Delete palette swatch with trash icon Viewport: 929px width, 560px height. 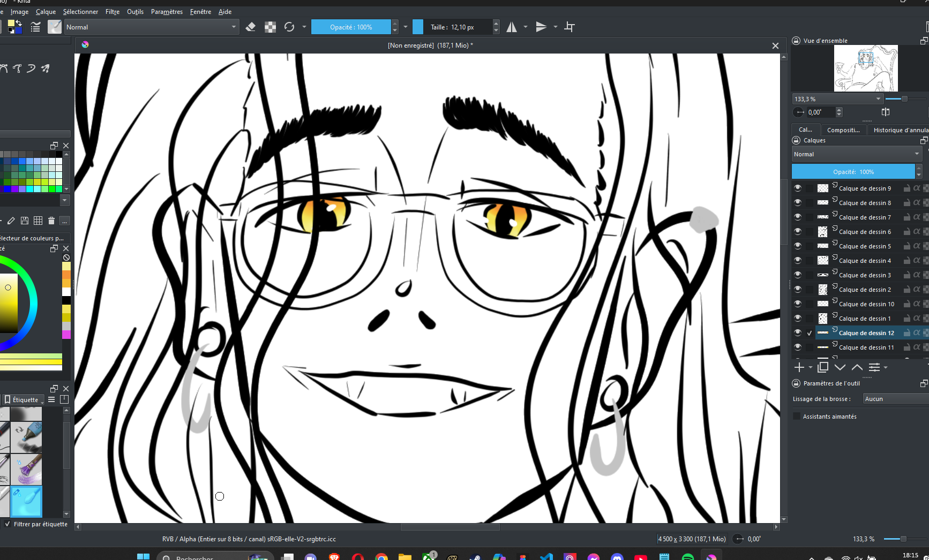point(51,221)
